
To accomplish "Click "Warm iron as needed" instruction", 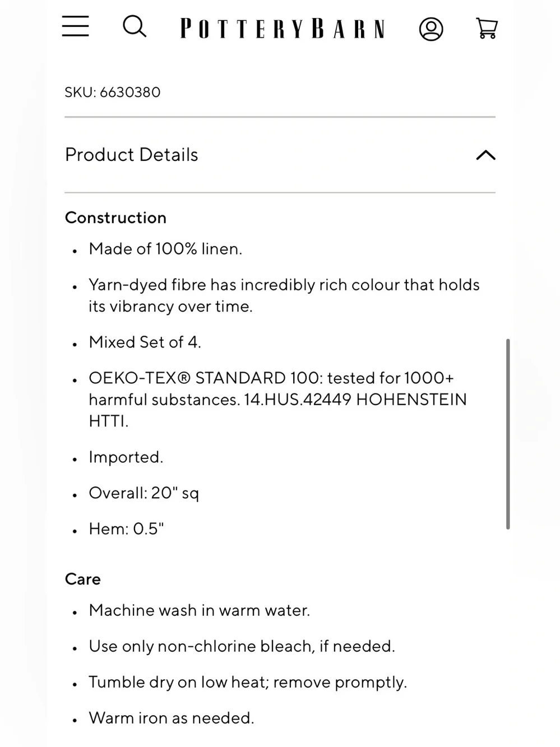I will click(x=171, y=718).
